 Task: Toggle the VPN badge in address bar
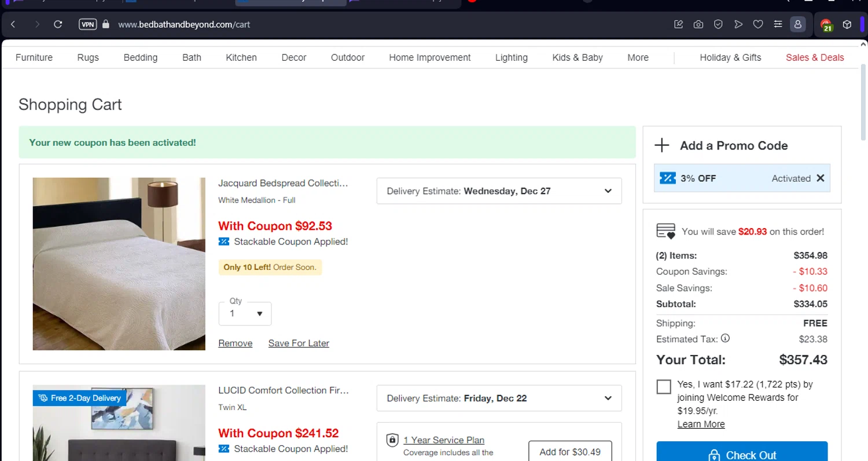(x=87, y=24)
